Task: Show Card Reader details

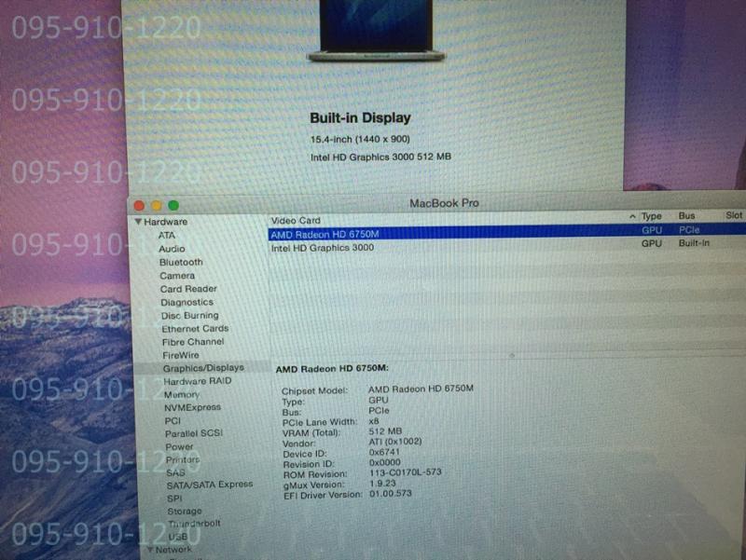Action: [188, 289]
